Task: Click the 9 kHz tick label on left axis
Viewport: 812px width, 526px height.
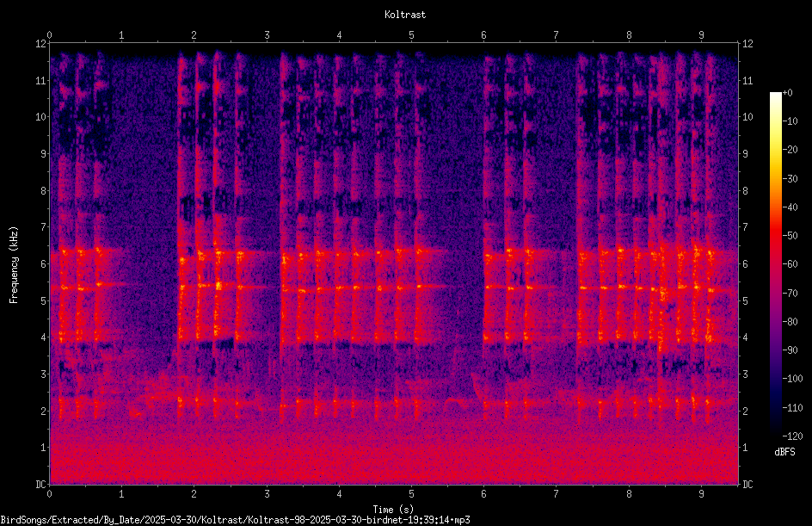Action: coord(44,154)
